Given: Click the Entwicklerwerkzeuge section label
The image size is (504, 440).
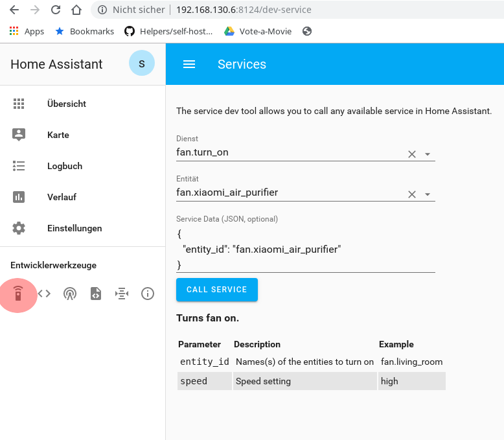Looking at the screenshot, I should pyautogui.click(x=53, y=265).
